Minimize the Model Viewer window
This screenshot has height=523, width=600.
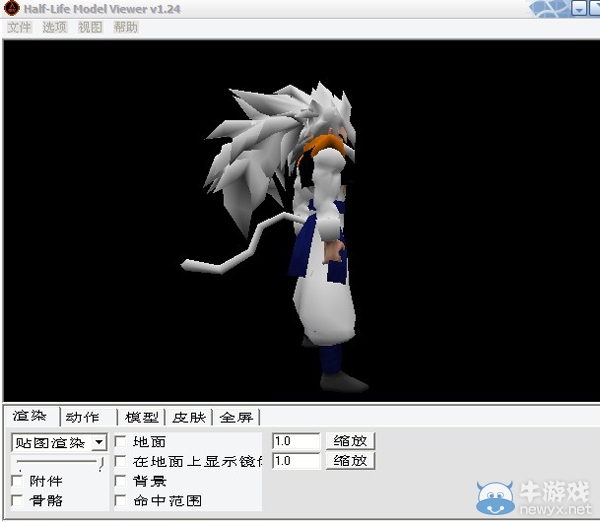579,8
